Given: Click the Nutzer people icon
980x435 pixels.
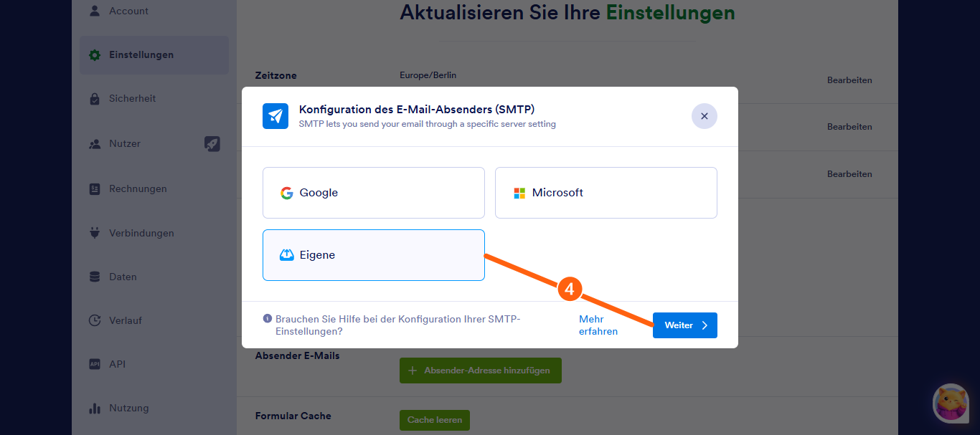Looking at the screenshot, I should pyautogui.click(x=95, y=144).
